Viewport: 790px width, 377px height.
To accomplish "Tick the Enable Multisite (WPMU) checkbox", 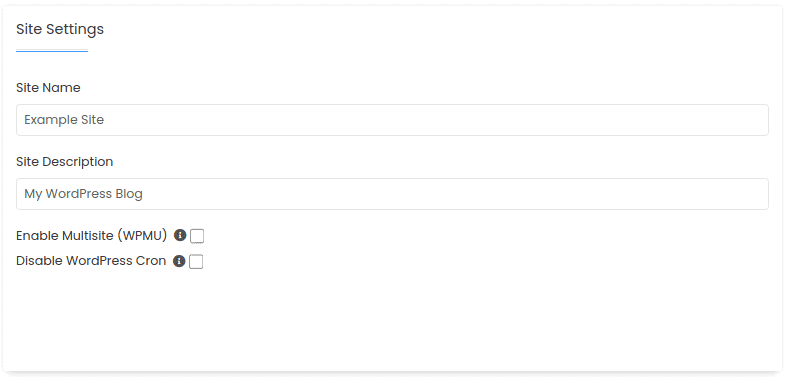I will pos(197,236).
